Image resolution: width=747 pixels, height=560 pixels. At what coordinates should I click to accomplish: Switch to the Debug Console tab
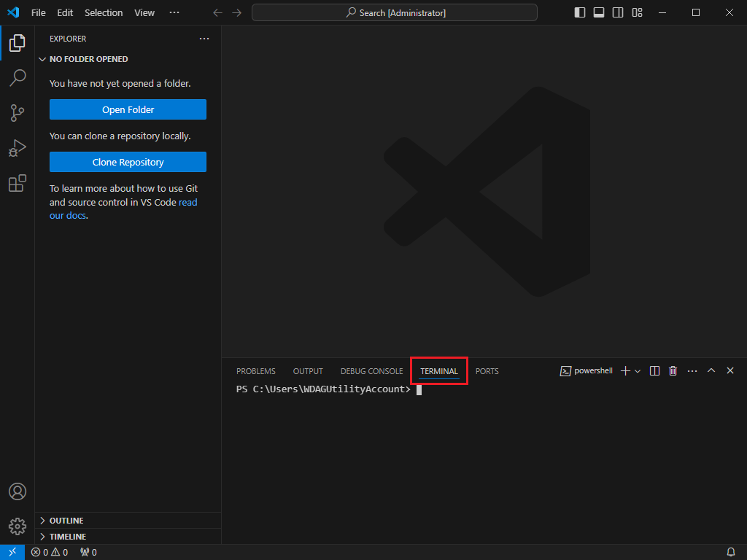coord(371,371)
